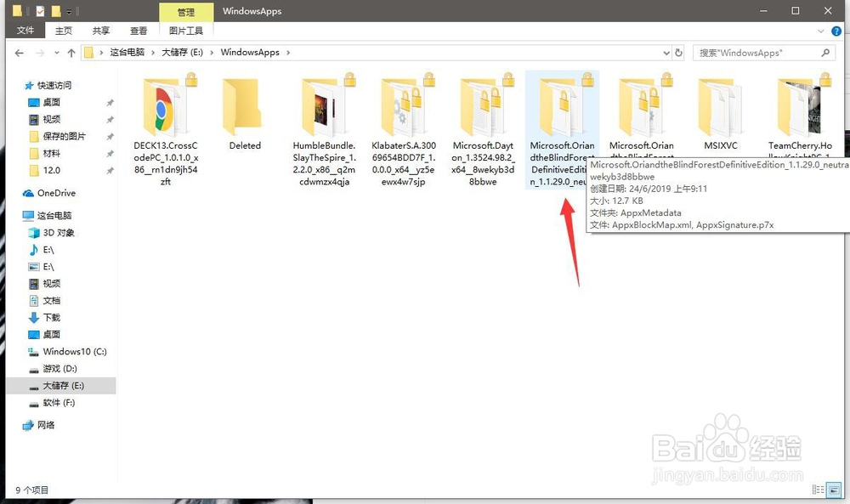
Task: Open Explorer help question mark
Action: click(836, 31)
